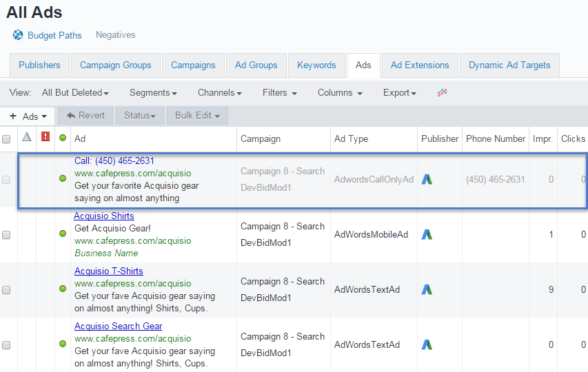The width and height of the screenshot is (588, 372).
Task: Switch to the Campaigns tab
Action: (x=193, y=65)
